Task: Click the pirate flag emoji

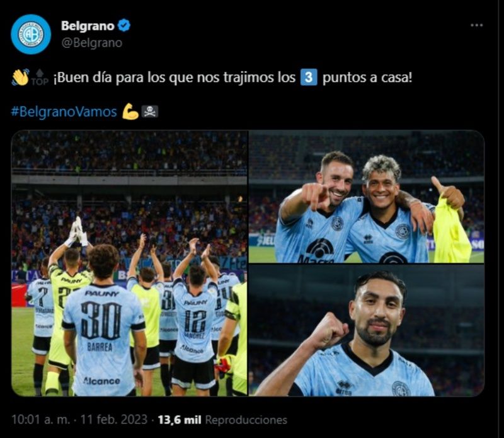Action: coord(150,112)
